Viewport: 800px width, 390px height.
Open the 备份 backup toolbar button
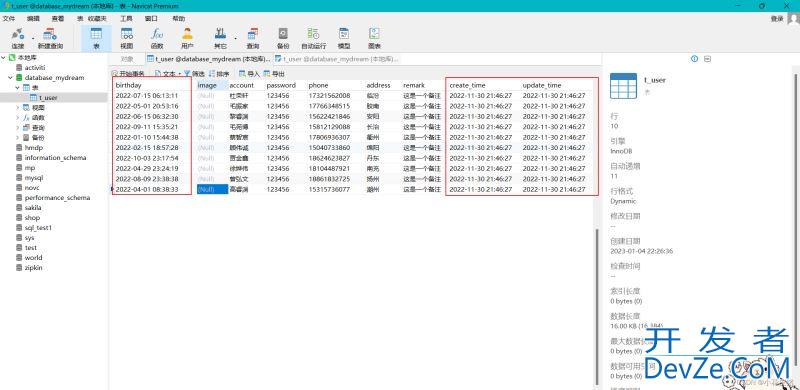[283, 38]
